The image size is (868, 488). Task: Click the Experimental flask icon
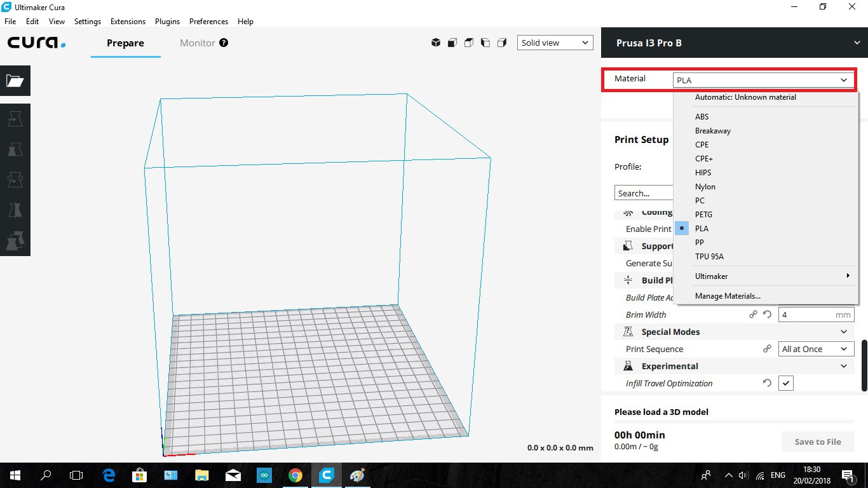[x=628, y=366]
